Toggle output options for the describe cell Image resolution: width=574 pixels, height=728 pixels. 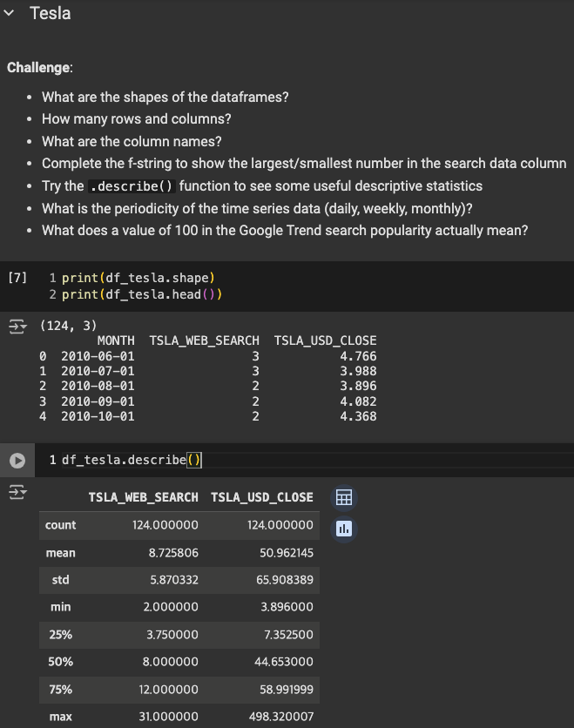pos(17,492)
